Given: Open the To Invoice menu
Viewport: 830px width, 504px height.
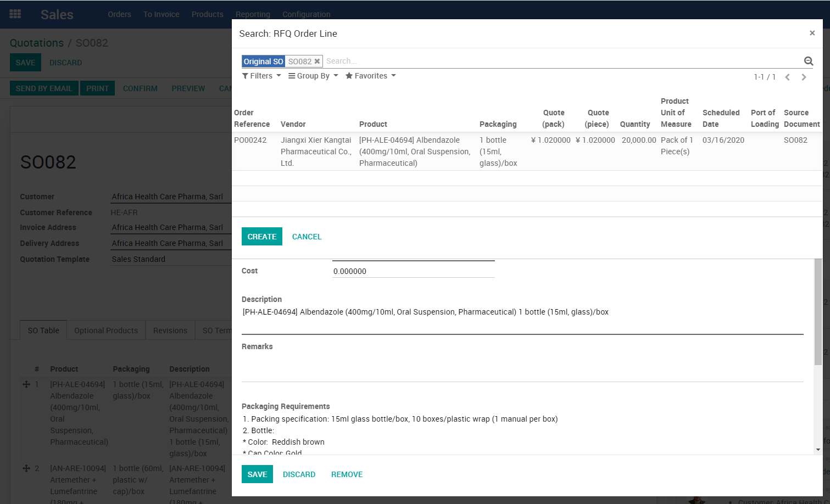Looking at the screenshot, I should pos(161,14).
